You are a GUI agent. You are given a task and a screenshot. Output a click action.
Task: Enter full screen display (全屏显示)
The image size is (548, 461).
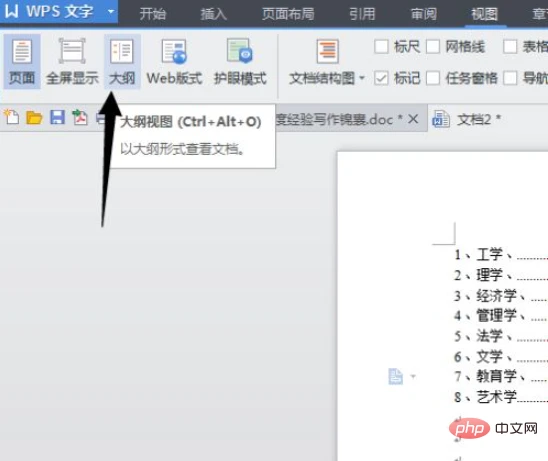click(x=72, y=62)
